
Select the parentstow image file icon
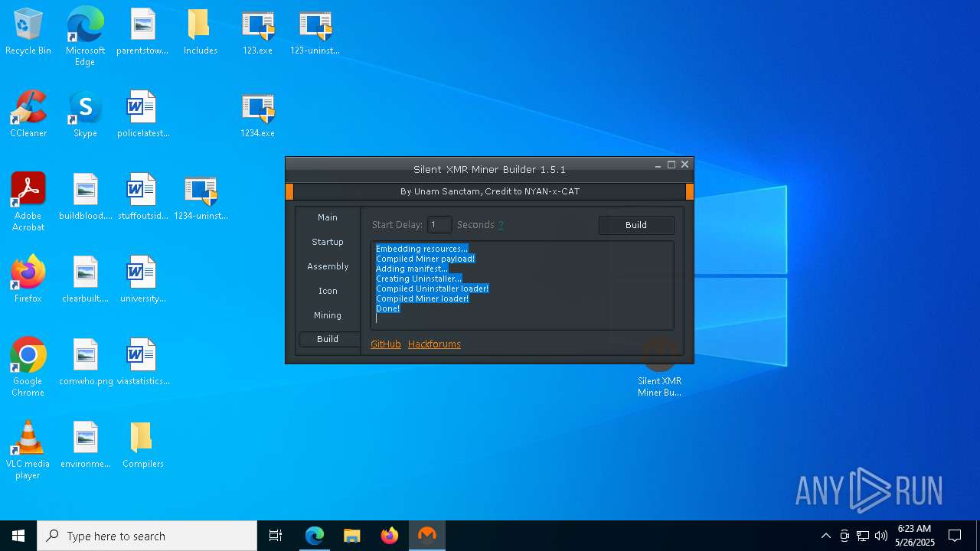[x=142, y=32]
